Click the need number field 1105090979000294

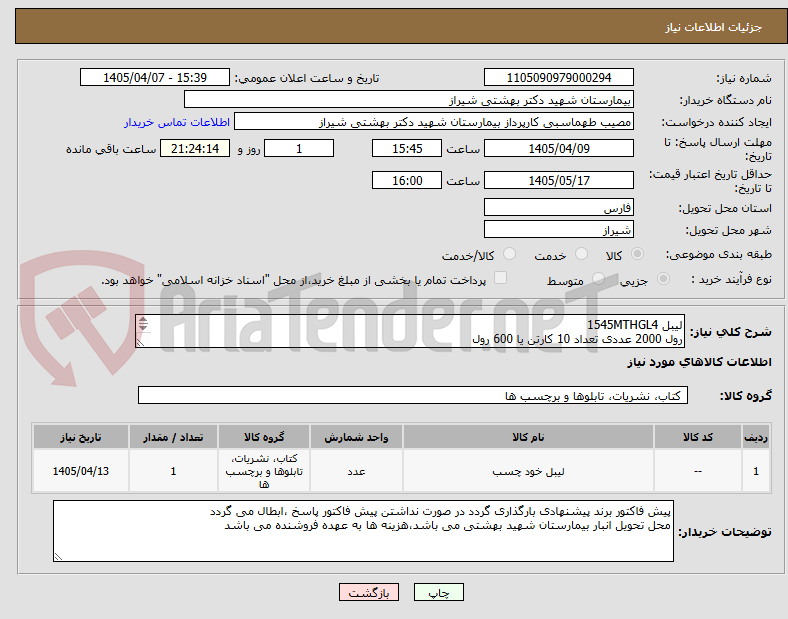pyautogui.click(x=559, y=77)
